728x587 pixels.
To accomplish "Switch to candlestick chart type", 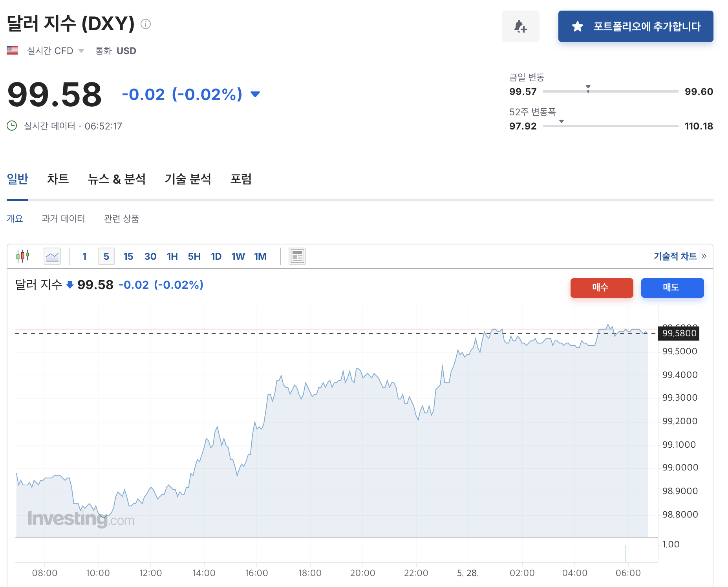I will (23, 256).
